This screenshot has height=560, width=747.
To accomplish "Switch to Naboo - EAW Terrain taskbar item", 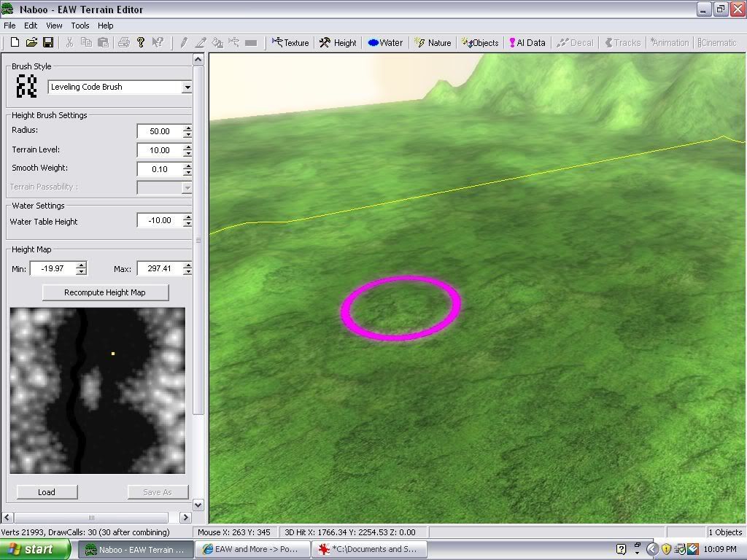I will click(135, 550).
